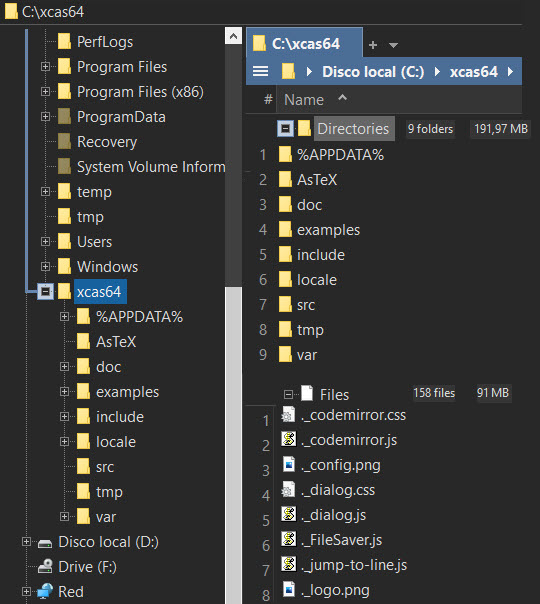Expand %APPDATA% tree node
Screen dimensions: 540x604
(x=64, y=317)
